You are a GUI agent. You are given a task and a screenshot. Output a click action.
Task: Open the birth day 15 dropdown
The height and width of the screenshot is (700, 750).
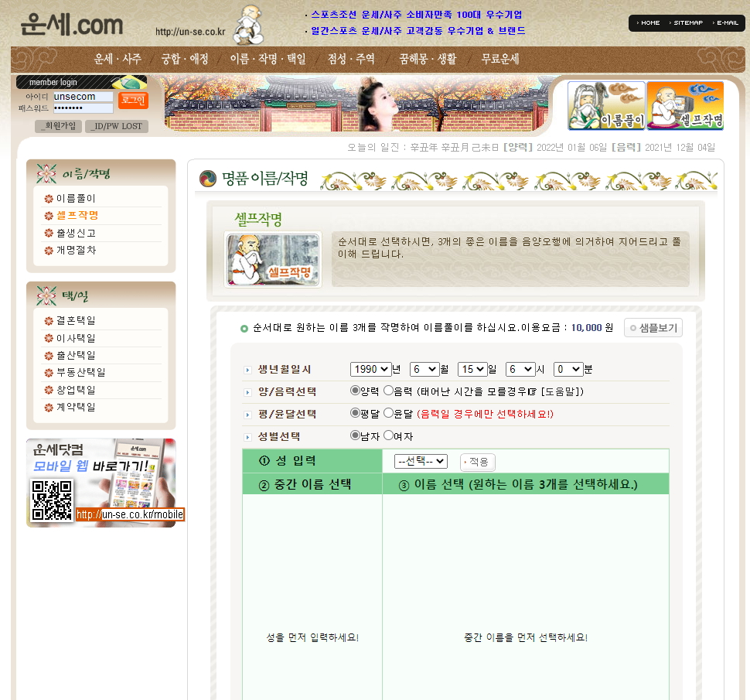pos(472,370)
